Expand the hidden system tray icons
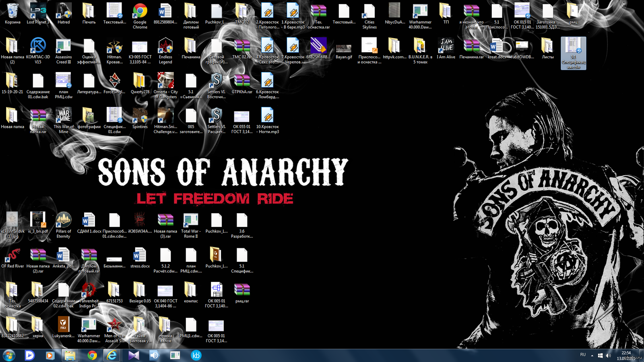644x362 pixels. coord(592,356)
